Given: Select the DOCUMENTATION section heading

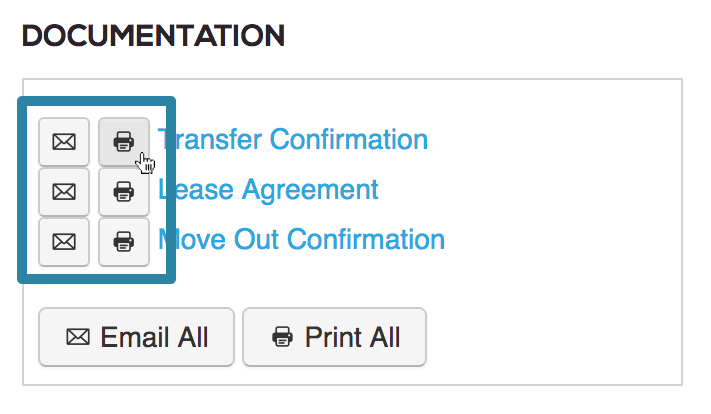Looking at the screenshot, I should [153, 36].
